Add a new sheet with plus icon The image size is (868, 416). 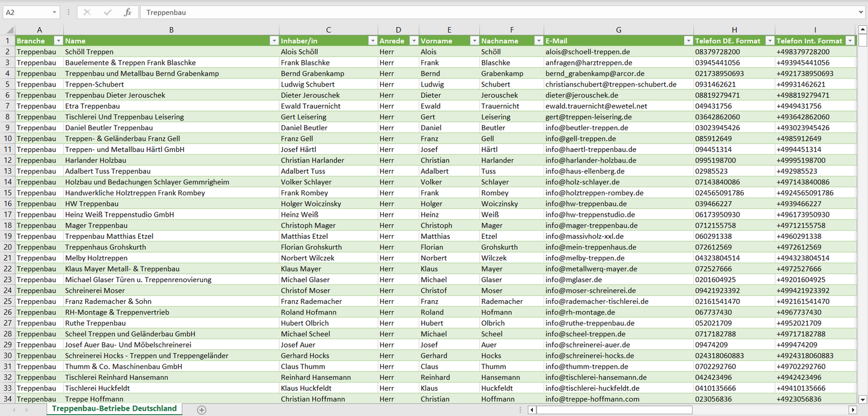202,410
